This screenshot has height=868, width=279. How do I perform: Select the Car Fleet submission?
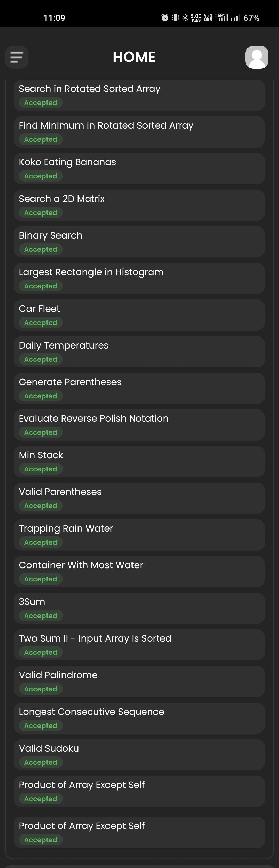click(x=139, y=315)
